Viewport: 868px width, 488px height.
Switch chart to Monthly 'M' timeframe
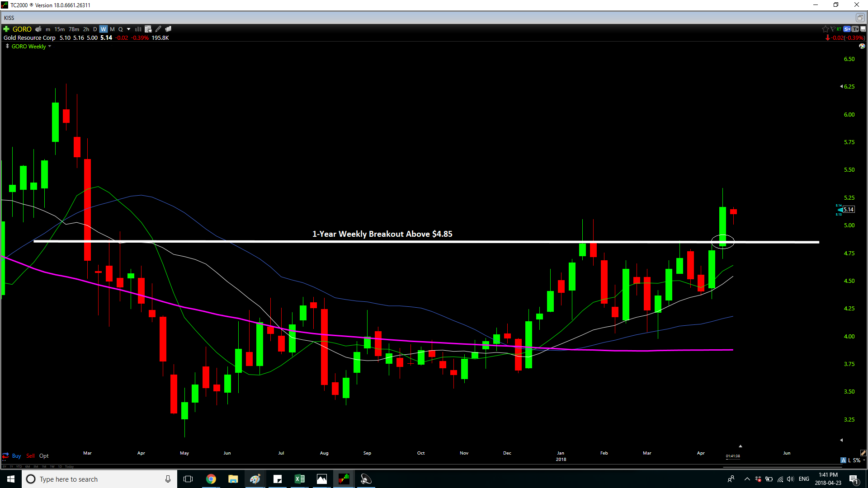[x=112, y=29]
